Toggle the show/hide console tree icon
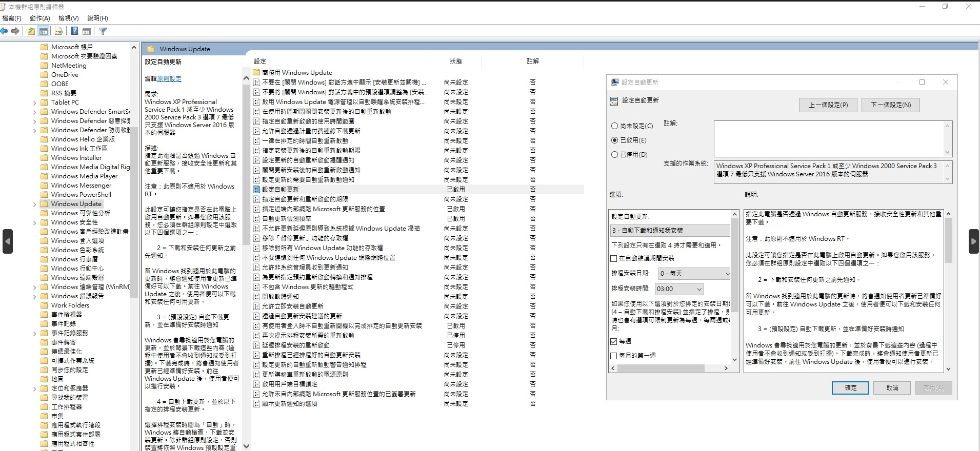Image resolution: width=980 pixels, height=451 pixels. tap(44, 31)
